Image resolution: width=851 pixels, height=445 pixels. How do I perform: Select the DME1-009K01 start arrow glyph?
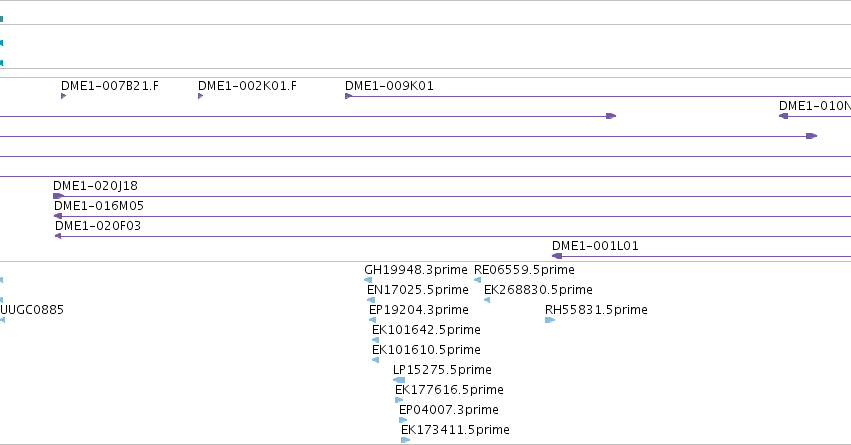click(348, 96)
